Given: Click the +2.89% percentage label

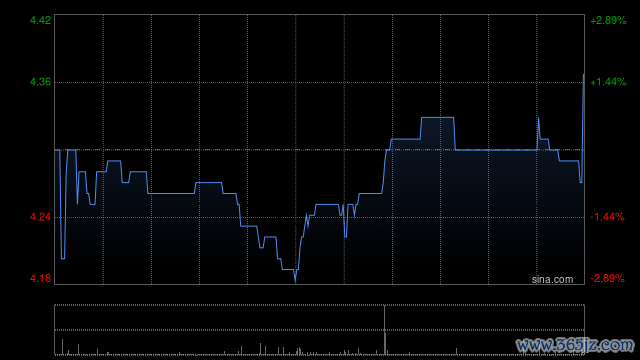Looking at the screenshot, I should tap(608, 20).
